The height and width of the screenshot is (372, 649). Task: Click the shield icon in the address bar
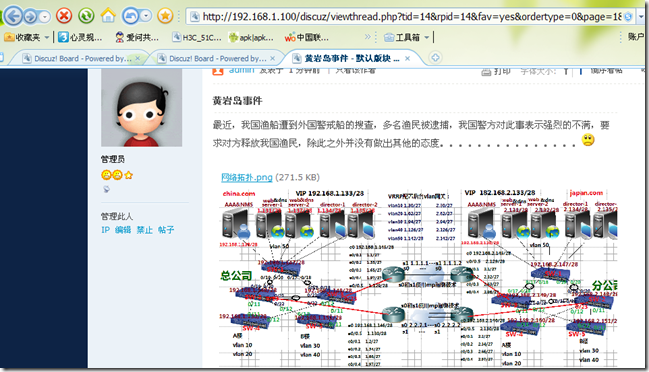pyautogui.click(x=628, y=17)
